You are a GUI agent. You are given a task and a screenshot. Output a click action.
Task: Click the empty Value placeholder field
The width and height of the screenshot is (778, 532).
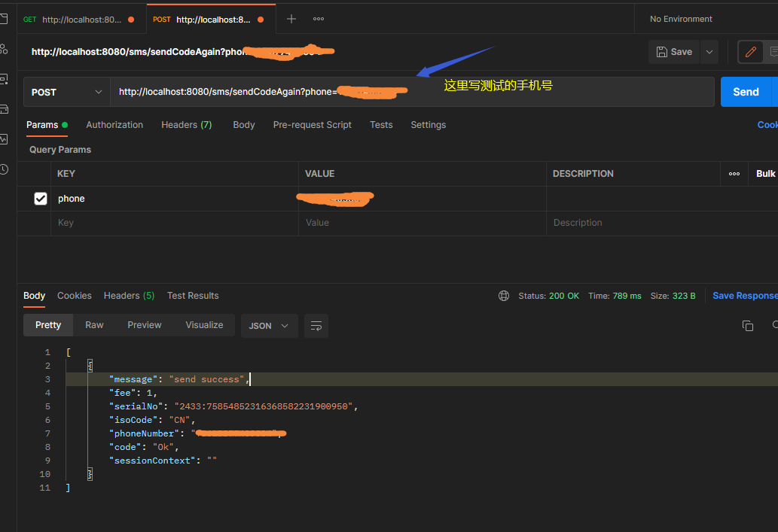tap(423, 223)
